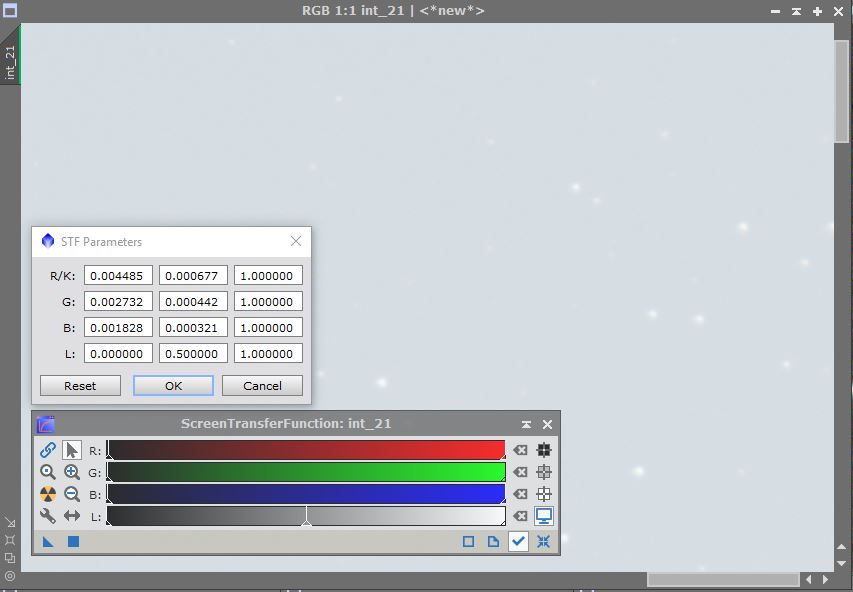The height and width of the screenshot is (592, 853).
Task: Shade the ScreenTransferFunction window using title arrow
Action: pos(526,424)
